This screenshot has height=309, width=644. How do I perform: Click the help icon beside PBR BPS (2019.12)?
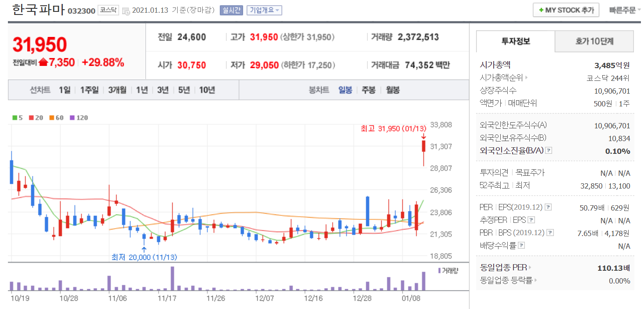click(550, 233)
